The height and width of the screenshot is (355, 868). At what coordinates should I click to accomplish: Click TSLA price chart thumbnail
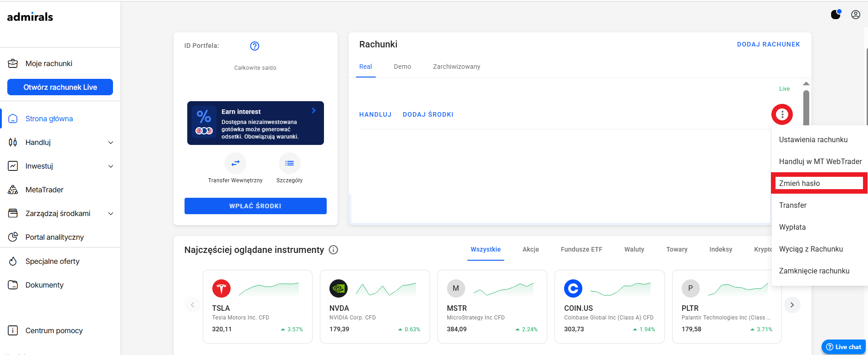point(269,288)
